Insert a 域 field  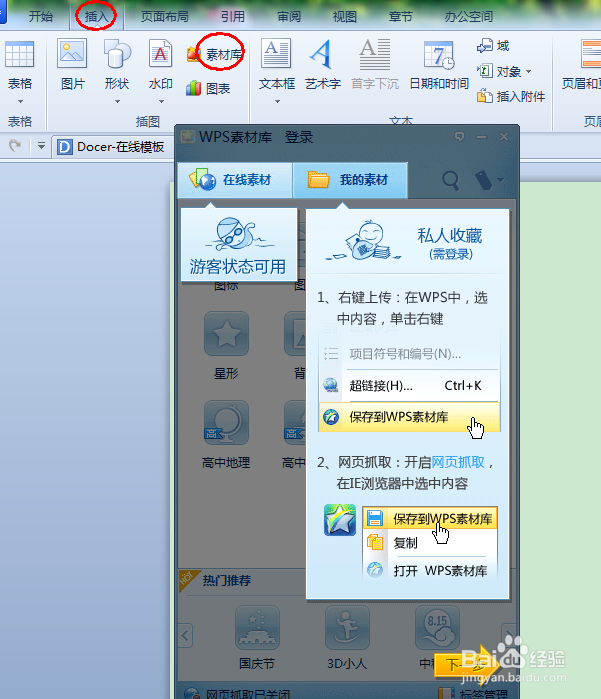493,45
